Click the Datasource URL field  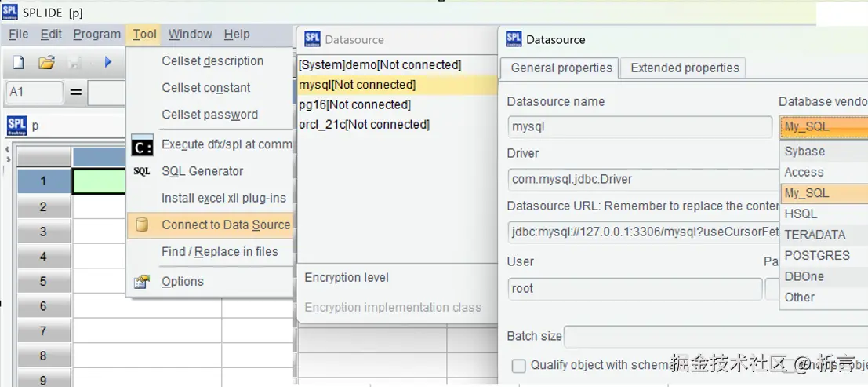tap(643, 232)
